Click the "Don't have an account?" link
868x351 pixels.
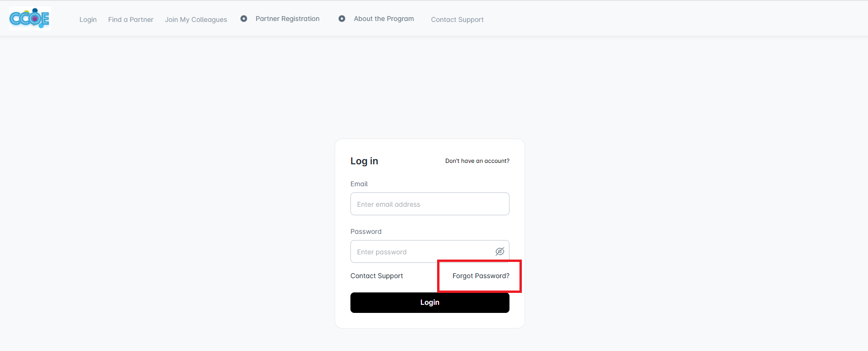pyautogui.click(x=477, y=161)
